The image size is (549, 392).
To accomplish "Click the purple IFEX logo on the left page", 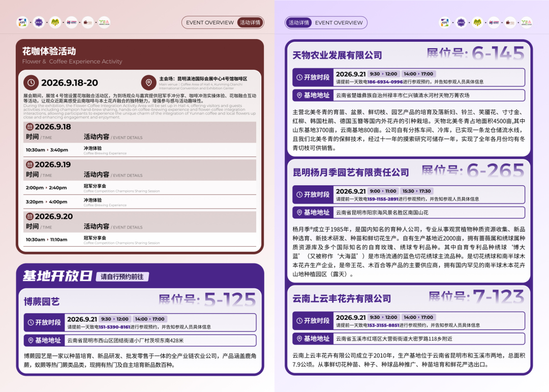I will pos(39,22).
